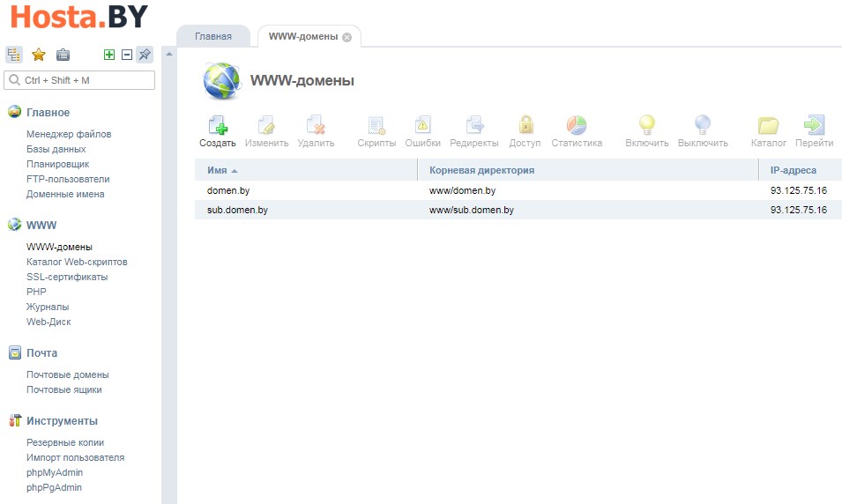This screenshot has width=842, height=504.
Task: Open Базы данных in the sidebar
Action: (x=56, y=149)
